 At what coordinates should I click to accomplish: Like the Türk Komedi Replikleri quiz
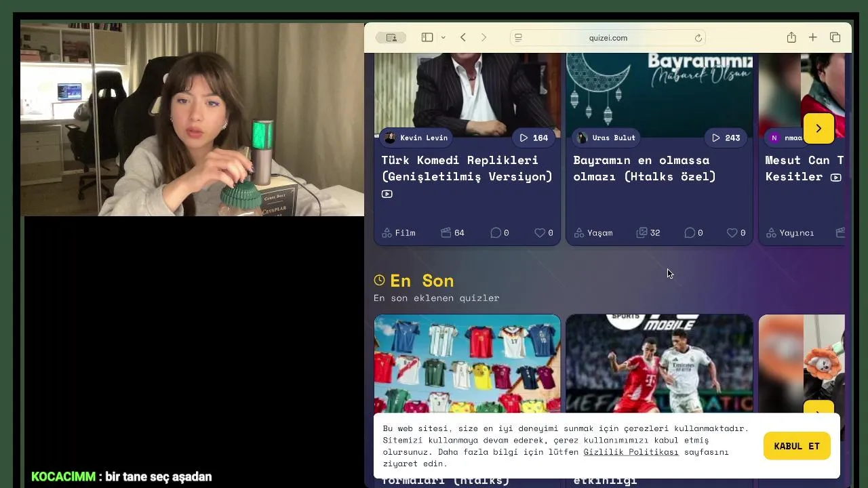[x=544, y=232]
